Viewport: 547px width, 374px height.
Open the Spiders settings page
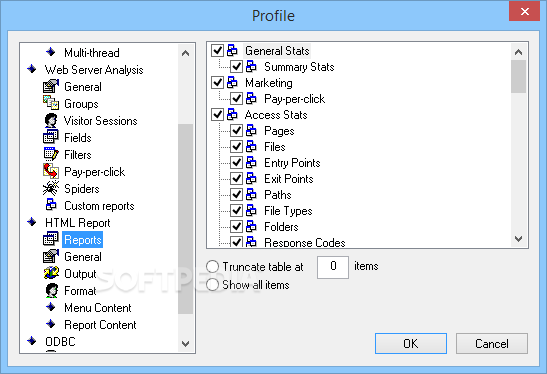point(82,189)
